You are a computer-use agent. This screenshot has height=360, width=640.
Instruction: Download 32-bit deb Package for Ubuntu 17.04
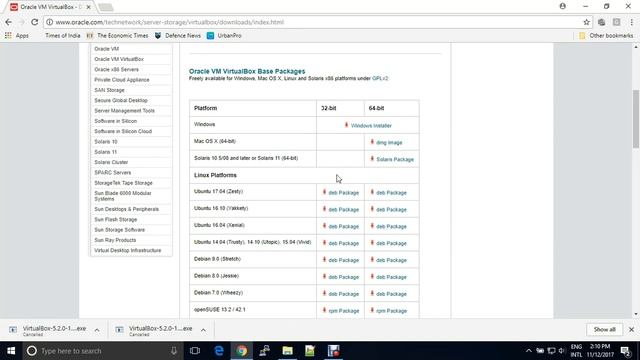click(x=343, y=193)
